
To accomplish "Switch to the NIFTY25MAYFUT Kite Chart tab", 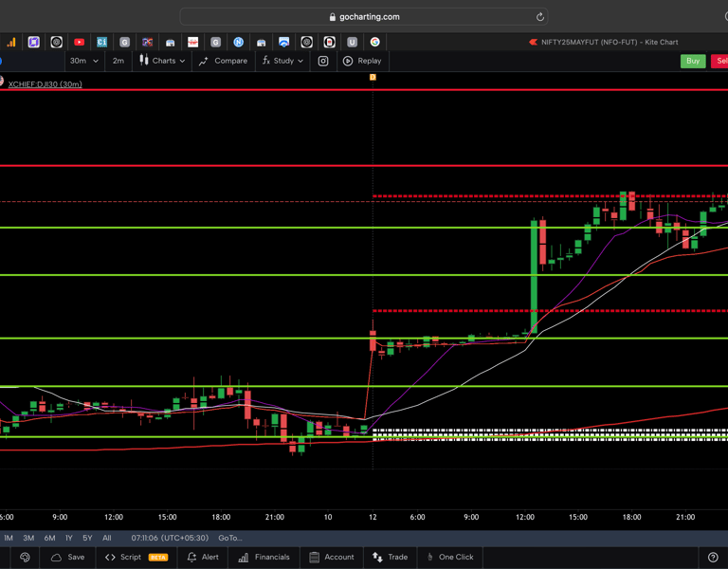I will click(x=604, y=43).
